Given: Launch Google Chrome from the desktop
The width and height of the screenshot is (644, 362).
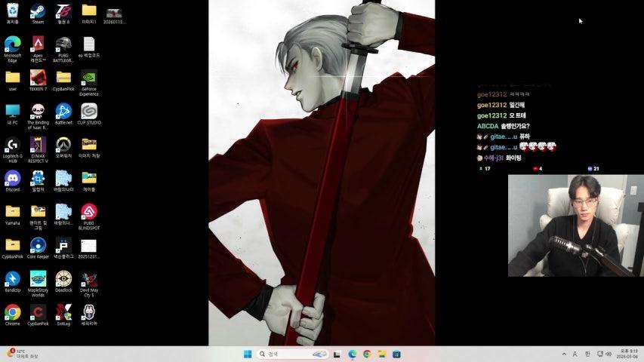Looking at the screenshot, I should click(x=12, y=311).
